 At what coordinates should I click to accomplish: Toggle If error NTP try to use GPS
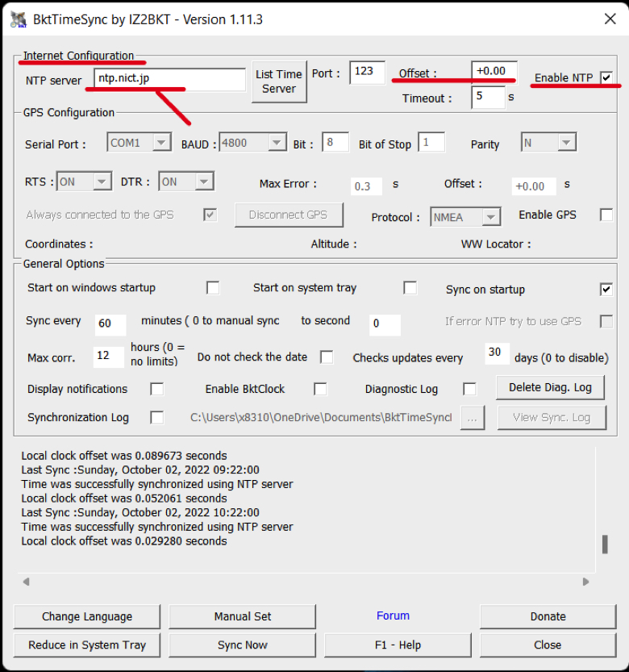point(606,321)
